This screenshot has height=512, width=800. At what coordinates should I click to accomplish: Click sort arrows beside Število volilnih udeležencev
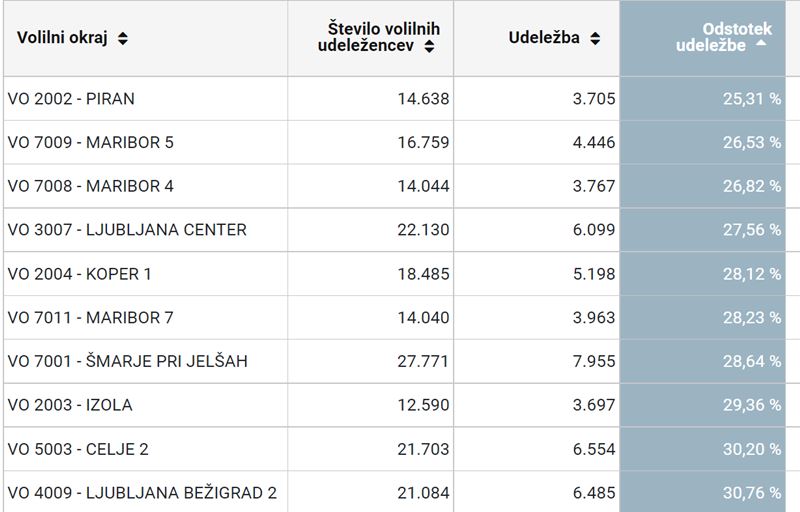429,46
